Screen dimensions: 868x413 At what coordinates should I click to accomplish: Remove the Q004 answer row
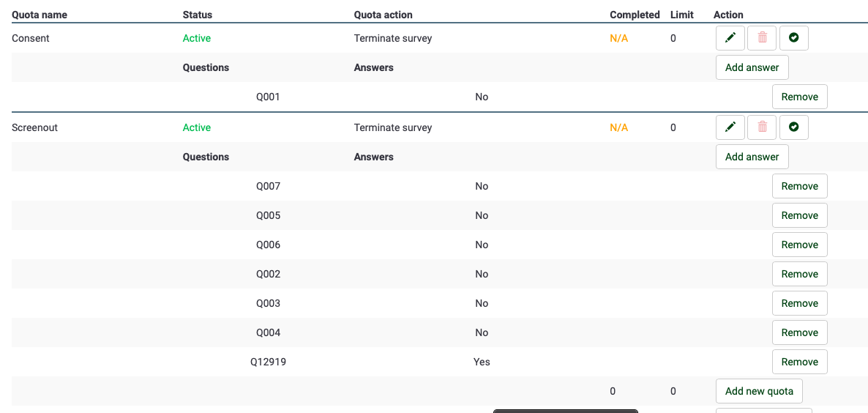799,332
